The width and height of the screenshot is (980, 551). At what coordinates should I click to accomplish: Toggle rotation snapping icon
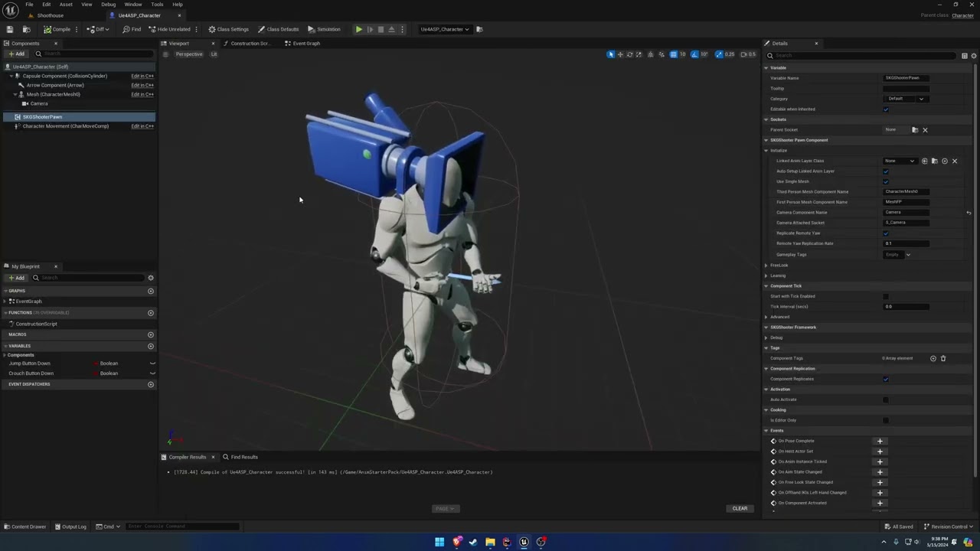(x=694, y=54)
